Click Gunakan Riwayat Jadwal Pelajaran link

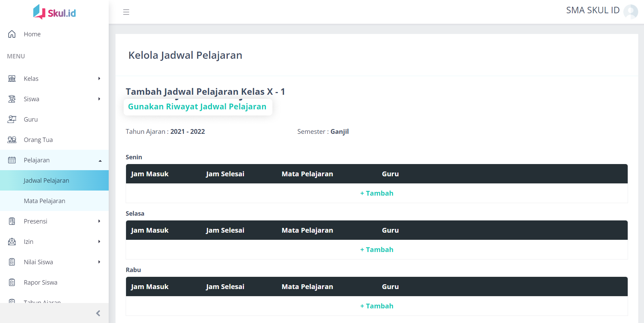coord(197,107)
